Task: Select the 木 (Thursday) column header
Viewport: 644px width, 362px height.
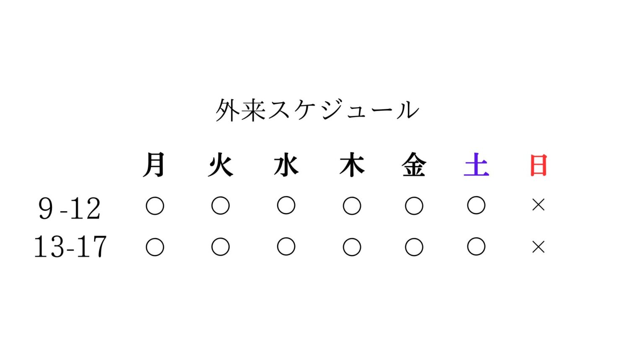Action: pos(352,165)
